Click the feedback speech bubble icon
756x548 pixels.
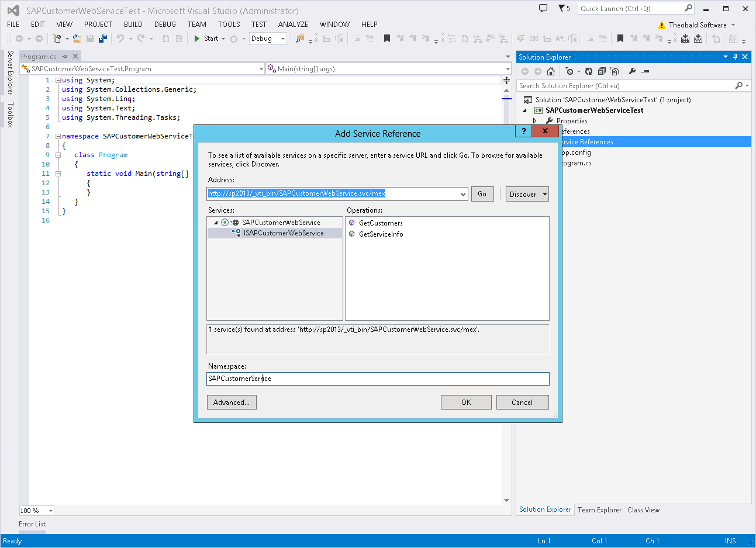click(543, 8)
